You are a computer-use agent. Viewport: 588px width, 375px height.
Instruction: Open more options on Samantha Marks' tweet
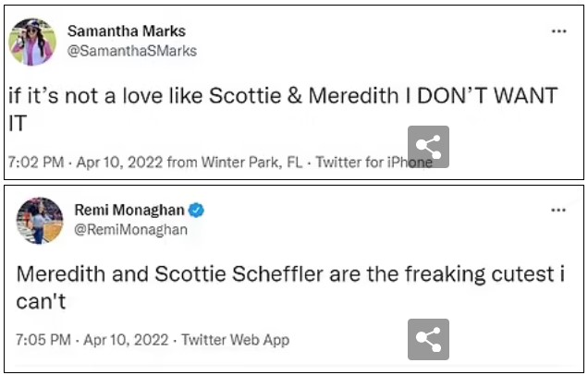tap(558, 31)
